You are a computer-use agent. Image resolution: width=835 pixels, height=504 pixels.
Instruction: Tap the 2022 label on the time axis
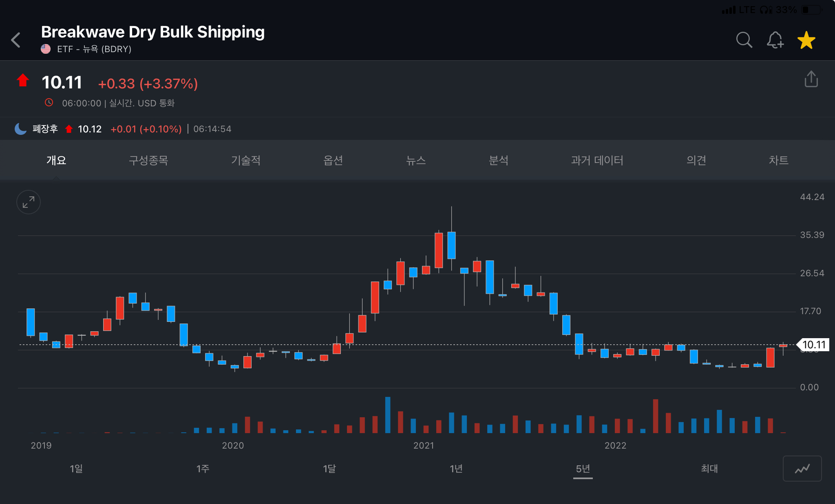[615, 445]
